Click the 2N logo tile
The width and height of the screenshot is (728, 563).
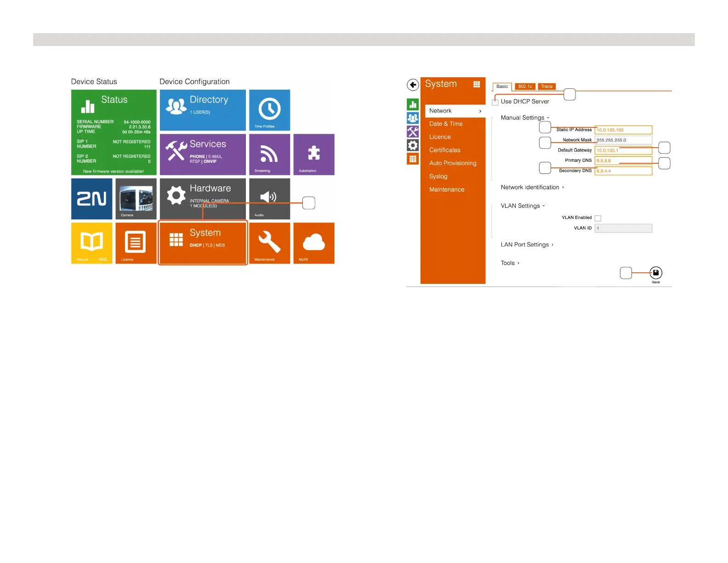(91, 199)
